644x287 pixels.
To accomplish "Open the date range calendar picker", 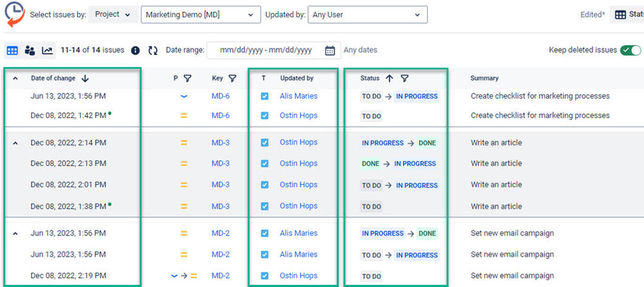I will [330, 50].
